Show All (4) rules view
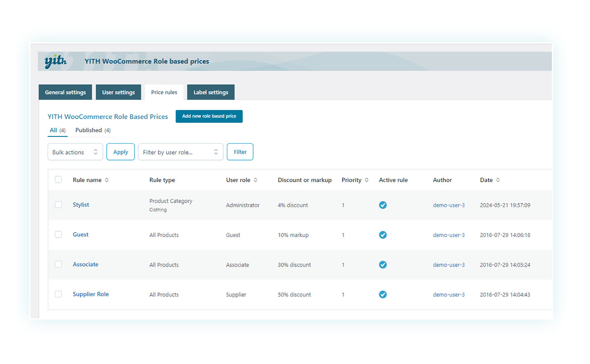Viewport: 590px width, 364px height. [x=58, y=130]
